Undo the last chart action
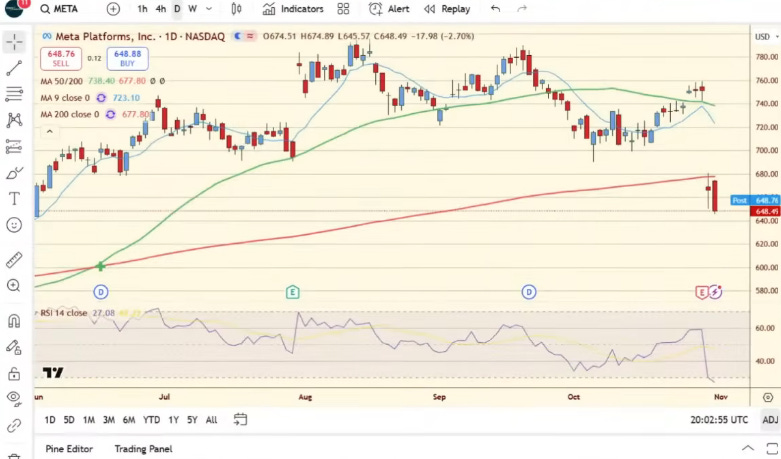This screenshot has height=459, width=781. [x=495, y=9]
